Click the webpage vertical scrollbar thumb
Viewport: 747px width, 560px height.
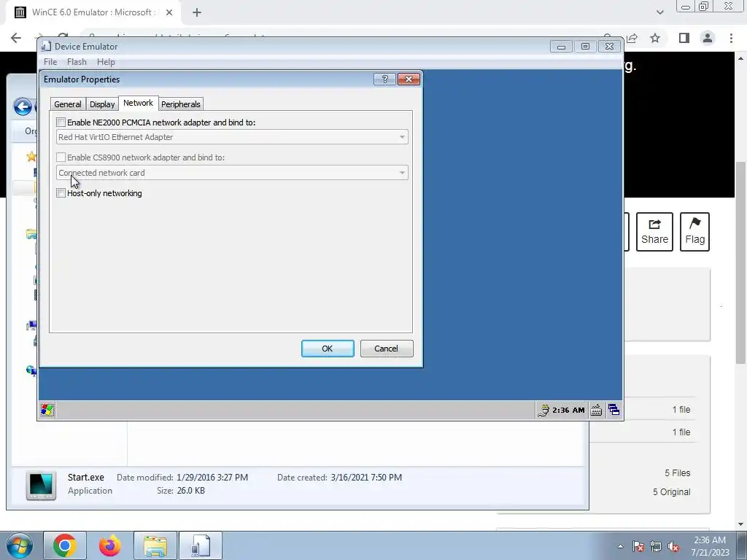740,262
